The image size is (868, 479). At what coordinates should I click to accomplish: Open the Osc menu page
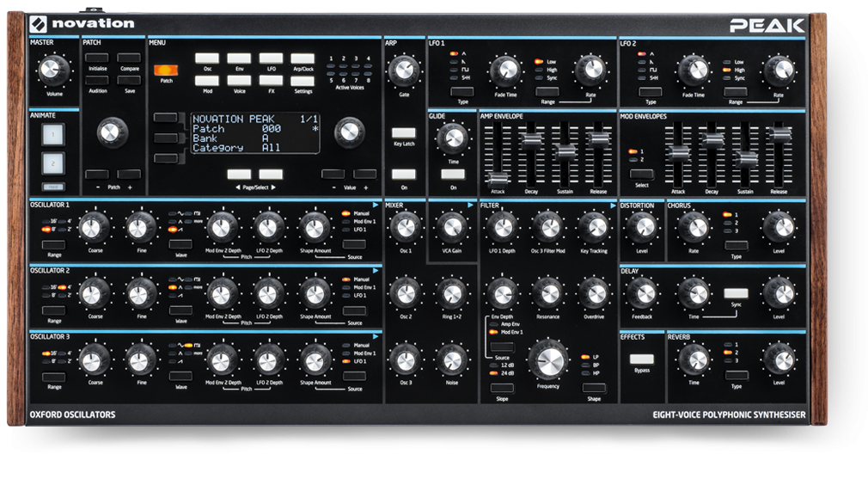[207, 58]
